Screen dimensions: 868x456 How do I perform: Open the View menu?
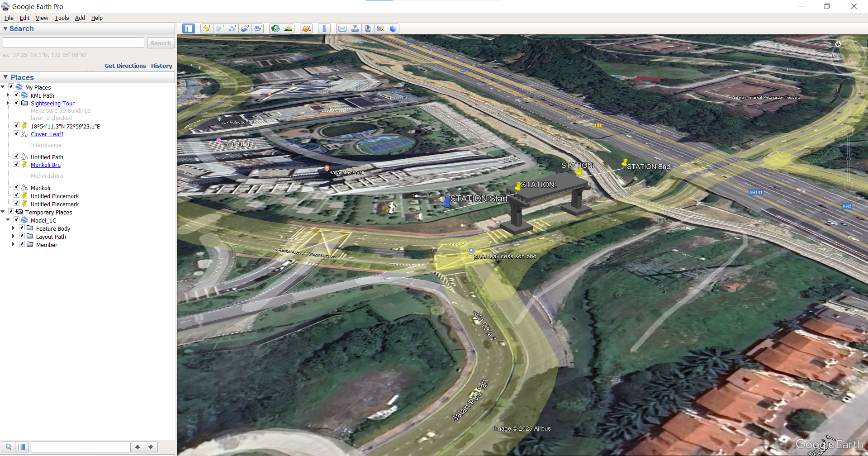(42, 18)
